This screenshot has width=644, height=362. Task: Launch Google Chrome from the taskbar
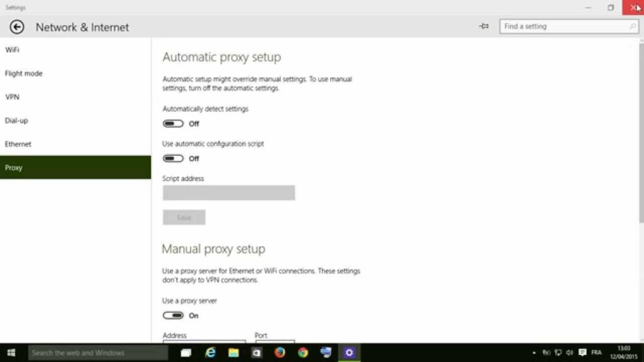303,353
